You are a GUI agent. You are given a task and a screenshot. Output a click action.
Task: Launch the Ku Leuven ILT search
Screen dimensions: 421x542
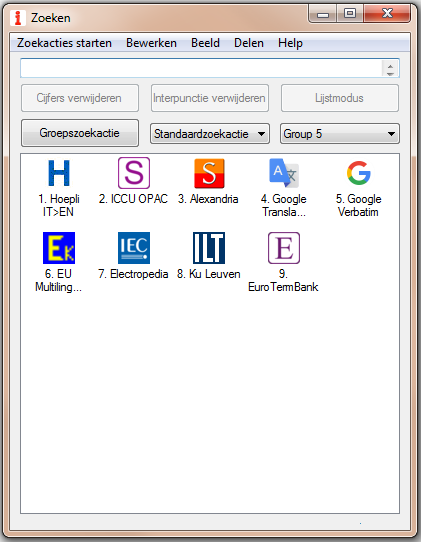pos(209,248)
